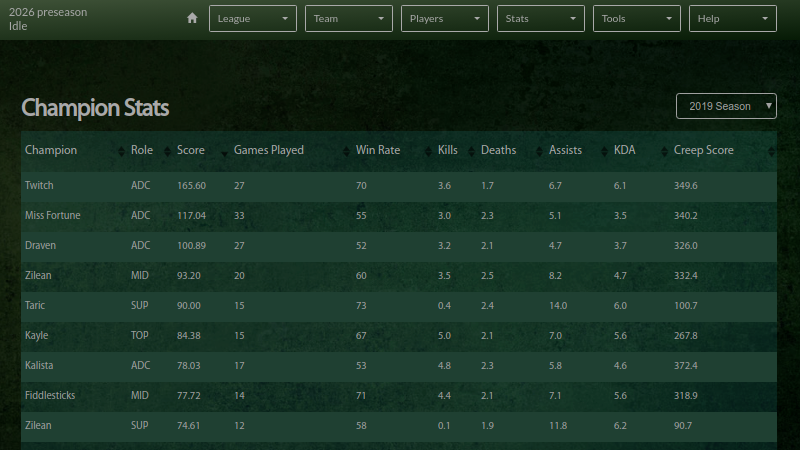Image resolution: width=800 pixels, height=450 pixels.
Task: Select the Twitch champion name
Action: (39, 185)
